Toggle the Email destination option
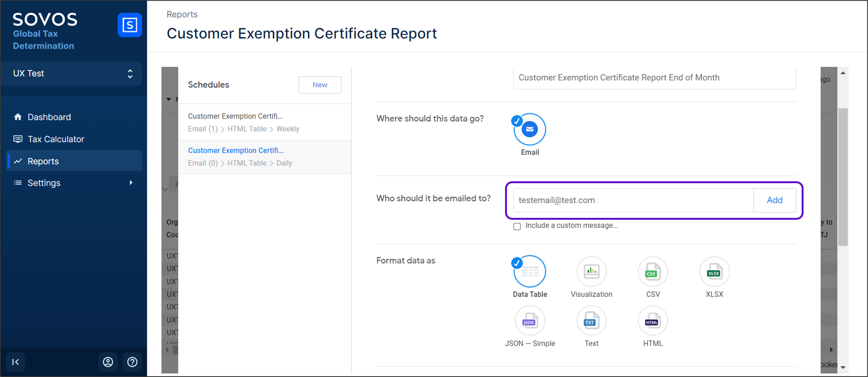 click(530, 130)
